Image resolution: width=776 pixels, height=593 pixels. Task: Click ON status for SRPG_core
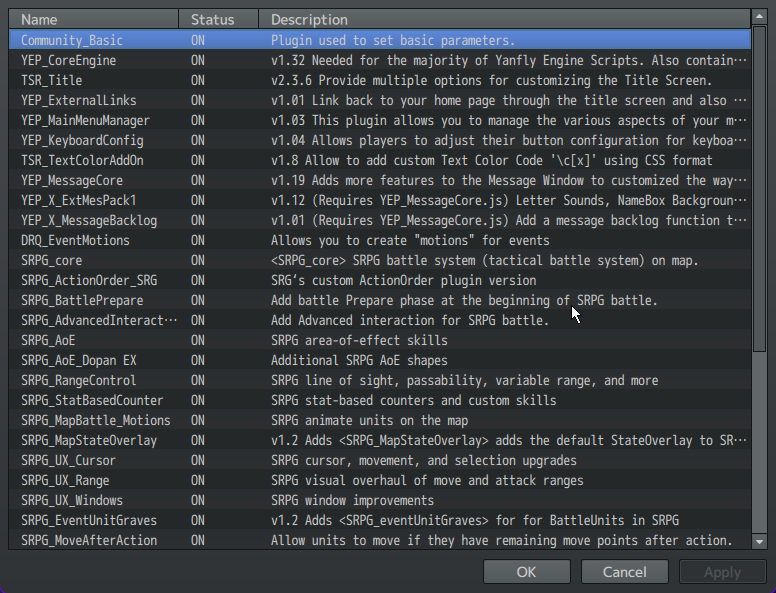tap(198, 260)
